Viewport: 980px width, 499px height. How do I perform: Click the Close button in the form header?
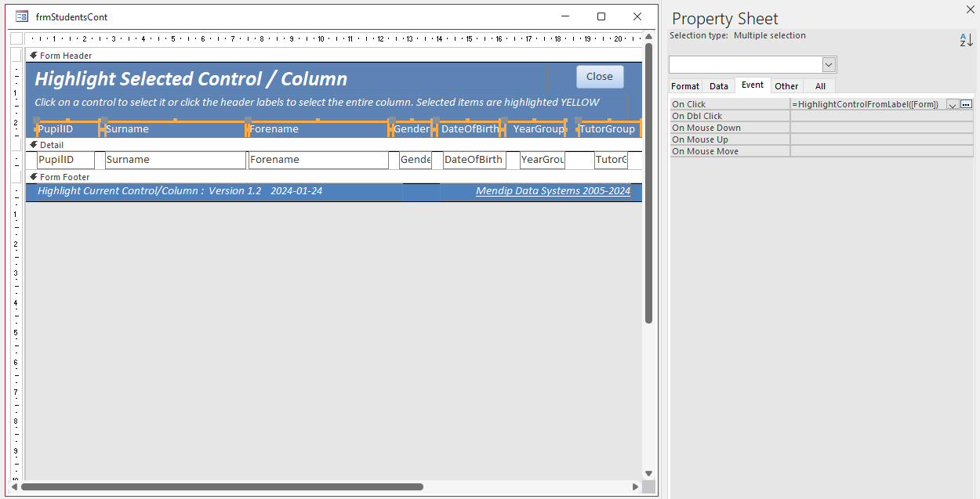600,77
